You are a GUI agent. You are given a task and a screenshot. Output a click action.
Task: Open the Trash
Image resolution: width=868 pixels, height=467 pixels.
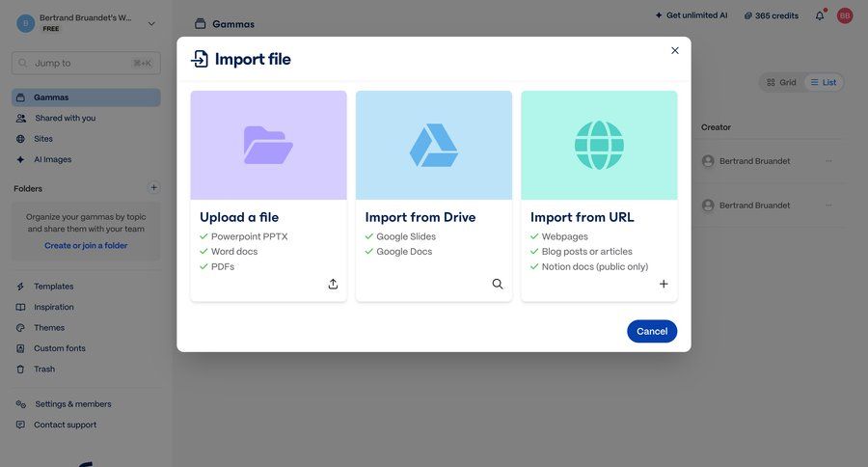[43, 369]
